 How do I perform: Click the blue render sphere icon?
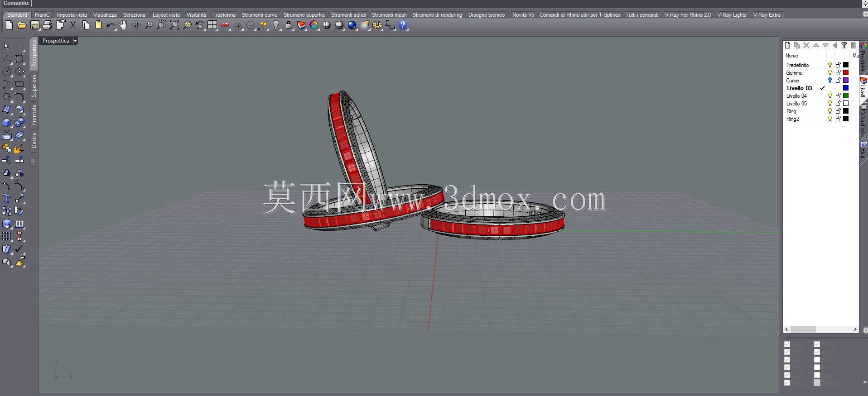pos(352,25)
